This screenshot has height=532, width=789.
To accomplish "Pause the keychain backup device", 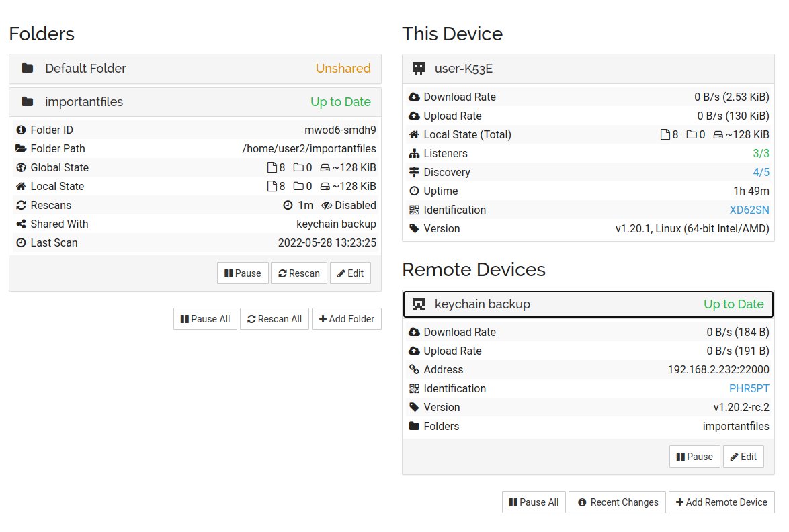I will (x=694, y=457).
